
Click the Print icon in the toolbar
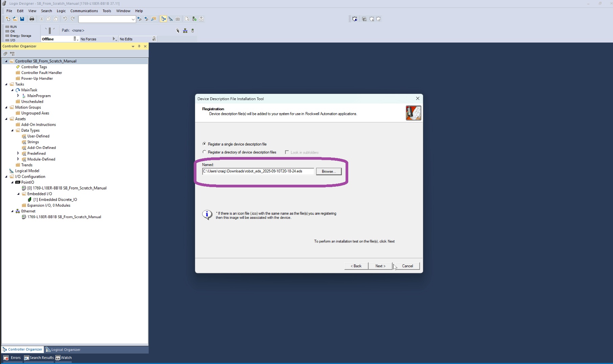coord(32,19)
